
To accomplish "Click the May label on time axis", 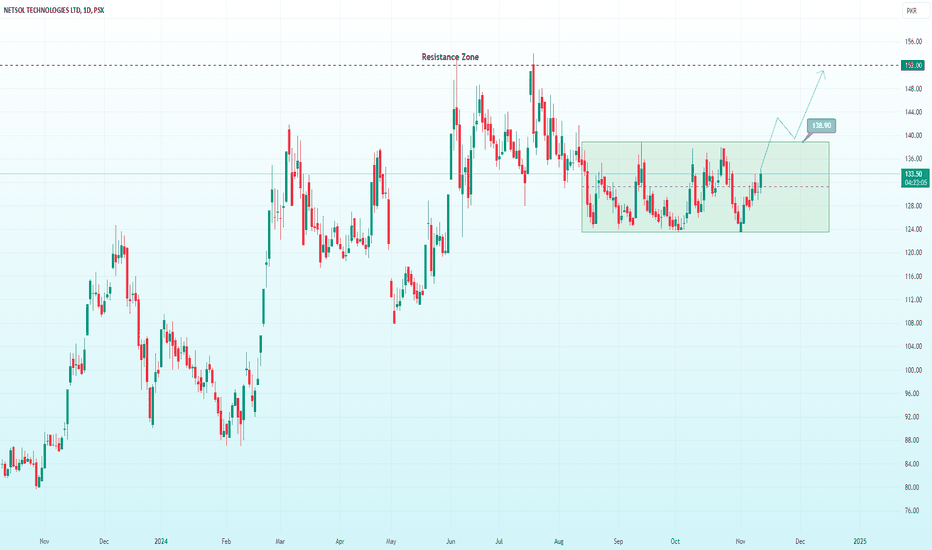I will (x=391, y=542).
